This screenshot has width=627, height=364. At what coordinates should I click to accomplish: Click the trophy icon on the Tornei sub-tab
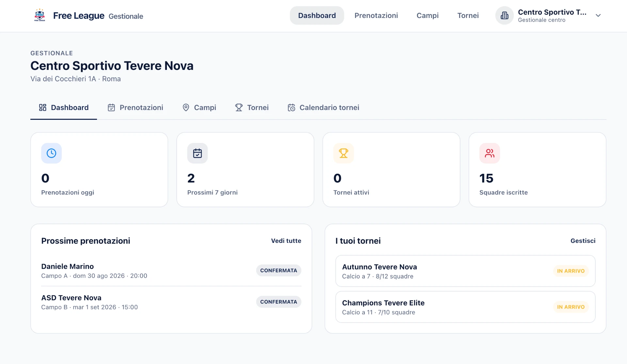(239, 107)
